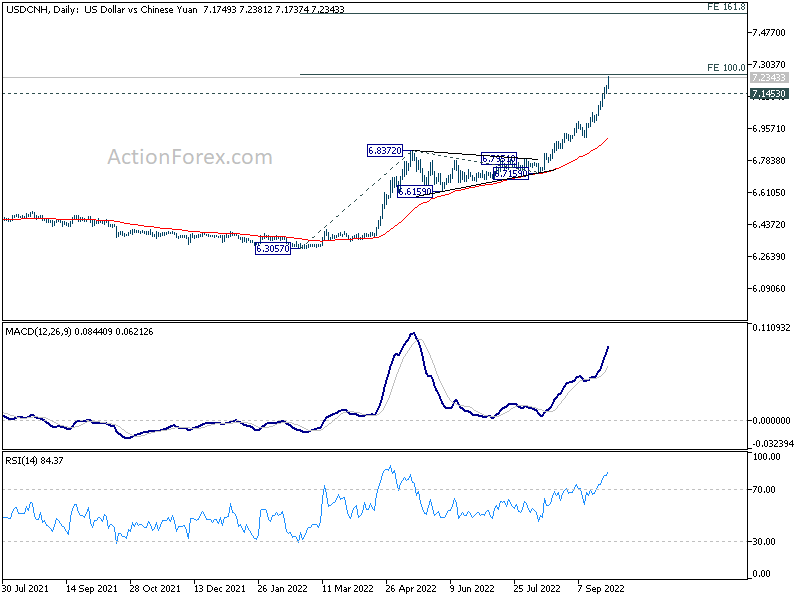Click the RSI line's latest point
Image resolution: width=800 pixels, height=600 pixels.
click(x=607, y=473)
